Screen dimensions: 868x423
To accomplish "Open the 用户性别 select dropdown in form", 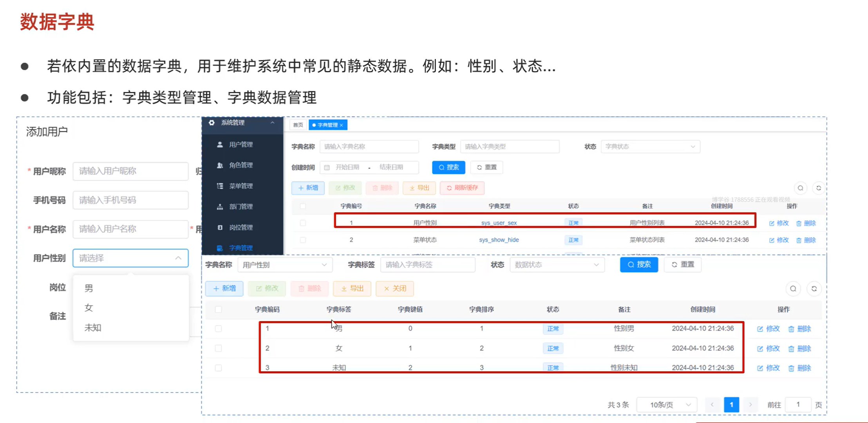I will [130, 258].
